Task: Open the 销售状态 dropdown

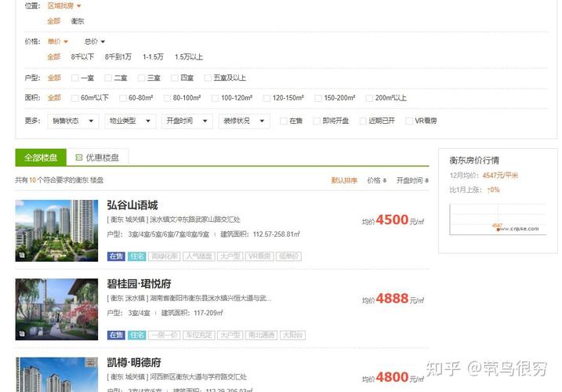Action: 73,121
